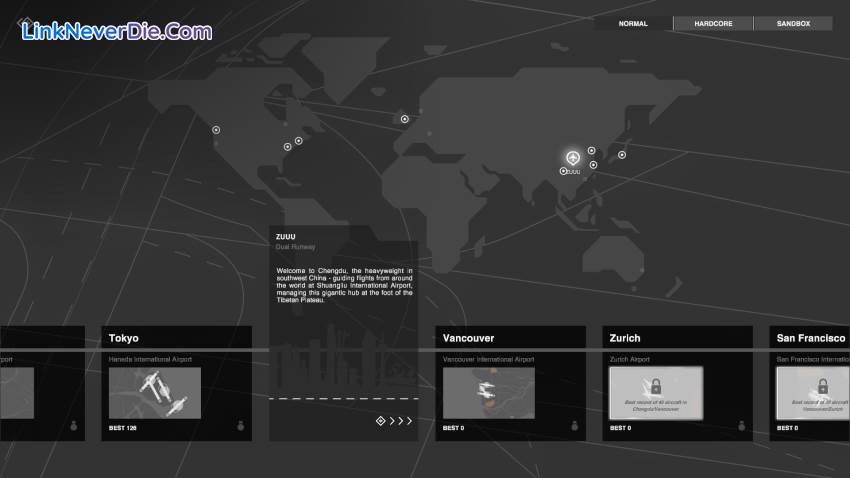The image size is (850, 478).
Task: Click the medal icon on the Tokyo card
Action: [240, 427]
